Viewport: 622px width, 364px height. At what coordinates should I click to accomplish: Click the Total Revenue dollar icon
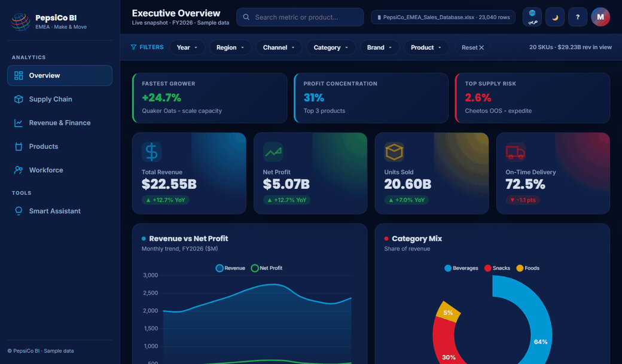(x=151, y=152)
